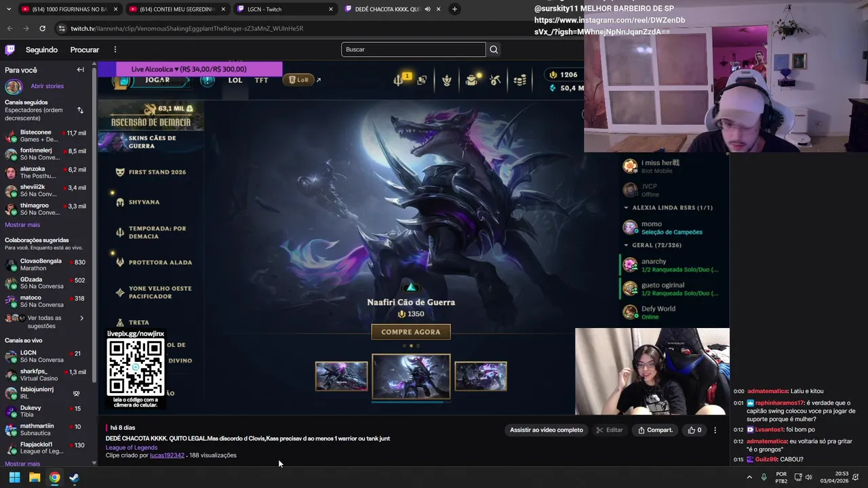This screenshot has width=868, height=488.
Task: Open sharkfps_ channel avatar
Action: [11, 375]
